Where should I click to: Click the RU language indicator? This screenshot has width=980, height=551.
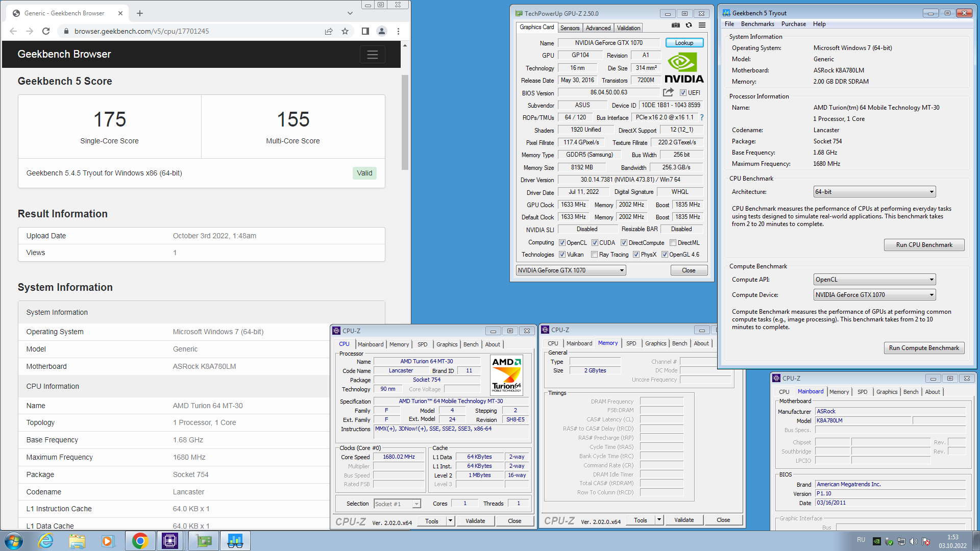pyautogui.click(x=861, y=540)
